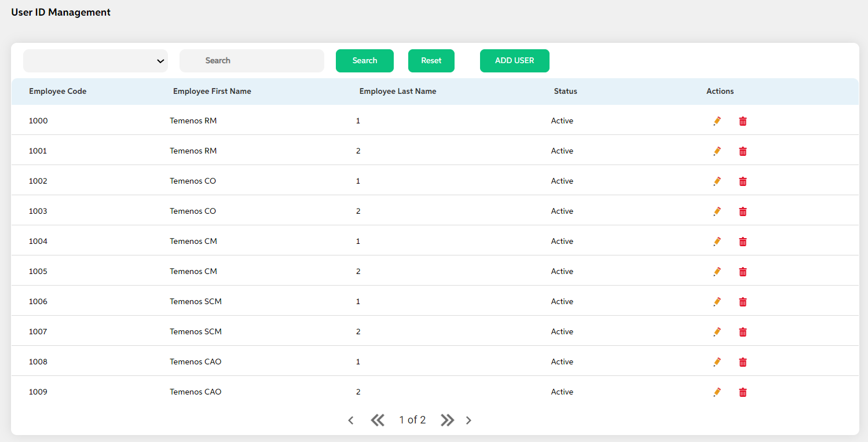Edit employee 1006 with pencil icon
868x442 pixels.
[x=717, y=301]
